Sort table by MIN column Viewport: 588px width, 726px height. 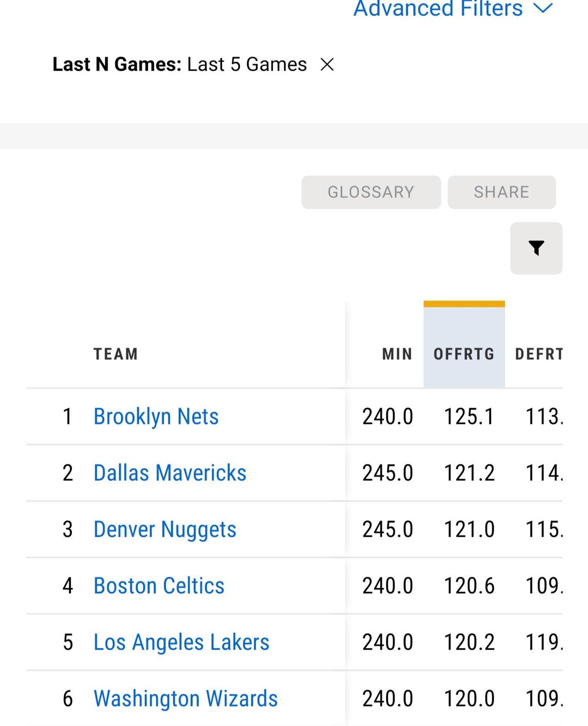tap(397, 354)
